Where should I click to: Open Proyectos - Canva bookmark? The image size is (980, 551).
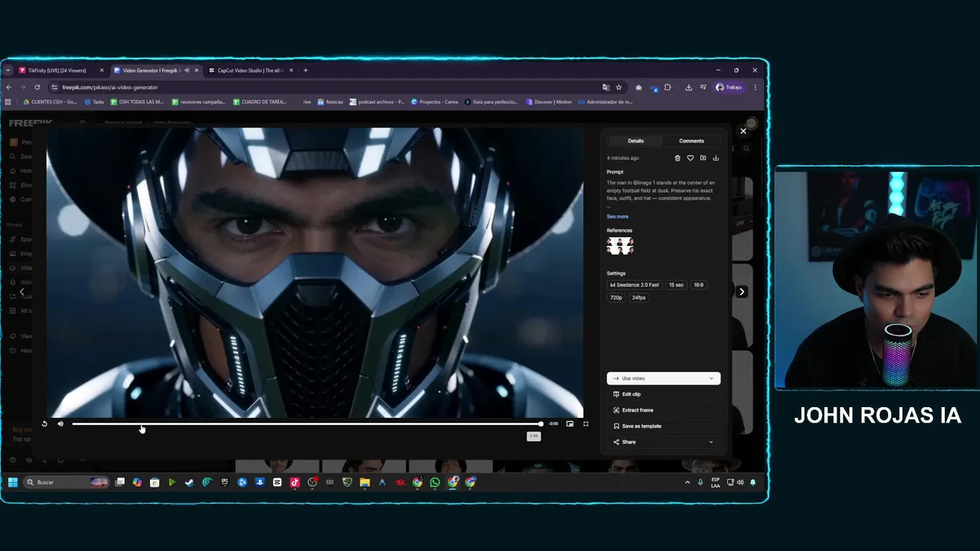click(434, 102)
